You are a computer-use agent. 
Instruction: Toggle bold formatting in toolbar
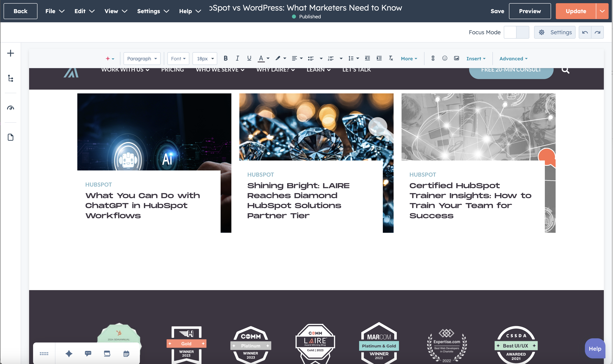(225, 58)
